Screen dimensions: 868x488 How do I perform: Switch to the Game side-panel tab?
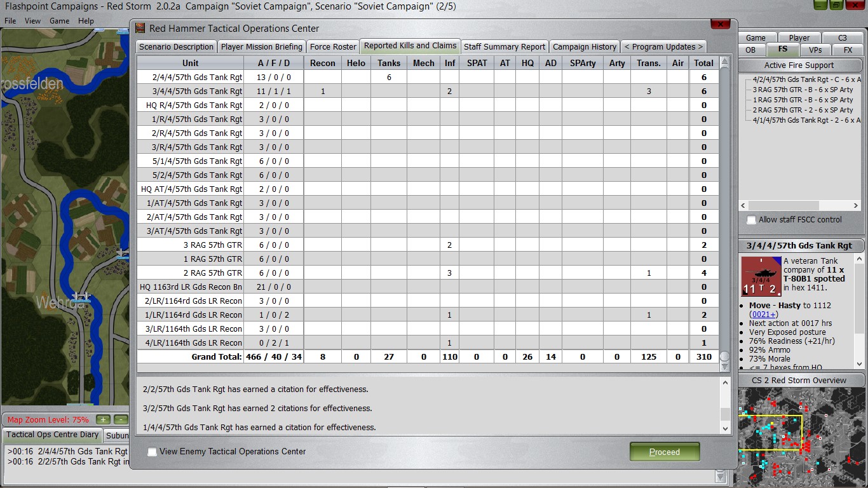tap(756, 38)
